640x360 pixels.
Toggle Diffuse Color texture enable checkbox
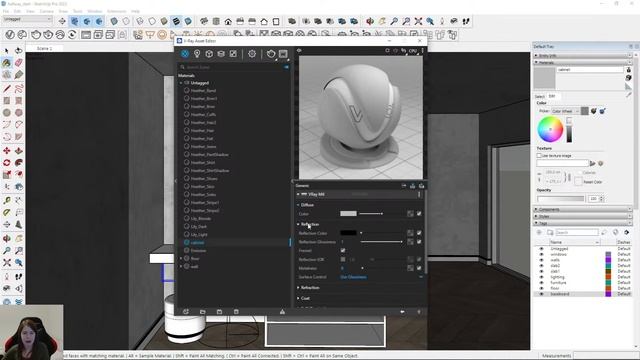[x=419, y=213]
